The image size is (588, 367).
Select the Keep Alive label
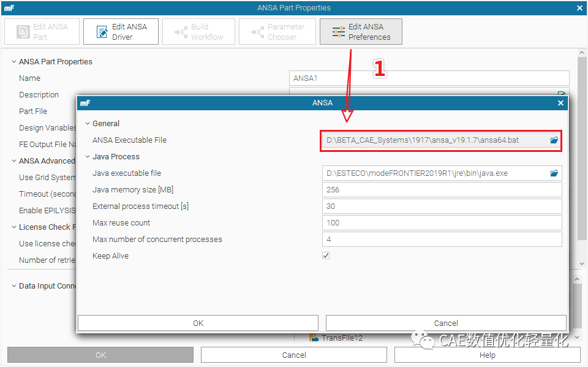coord(111,256)
